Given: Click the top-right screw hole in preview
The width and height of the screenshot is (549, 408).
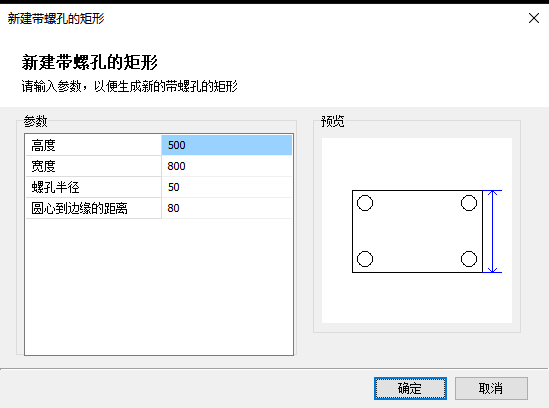Looking at the screenshot, I should pos(469,203).
